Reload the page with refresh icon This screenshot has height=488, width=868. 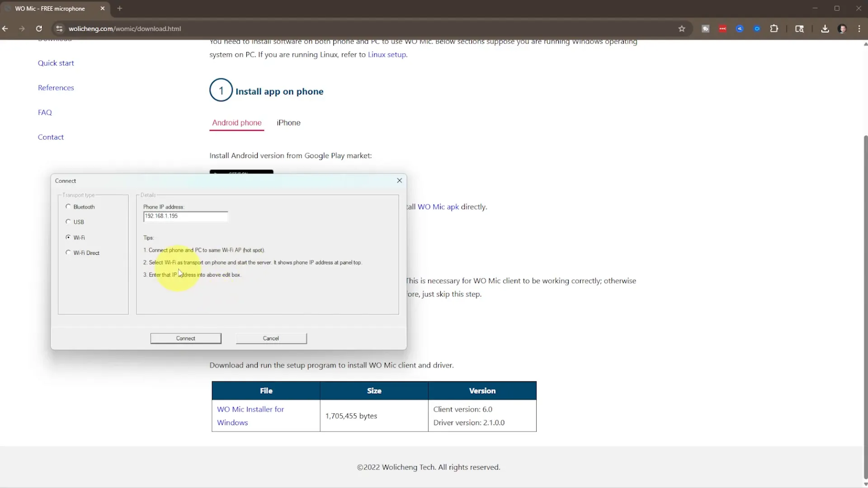pos(39,28)
